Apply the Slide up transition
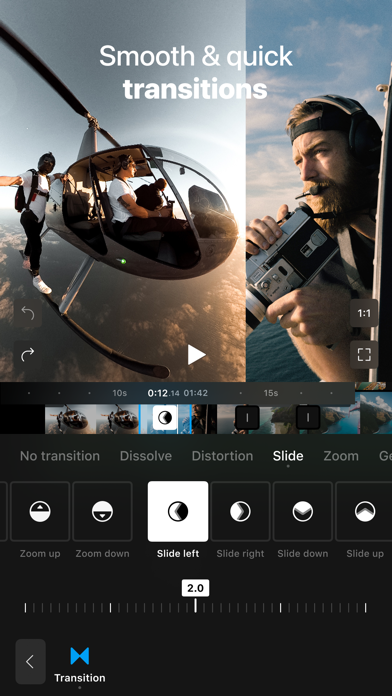 tap(365, 511)
